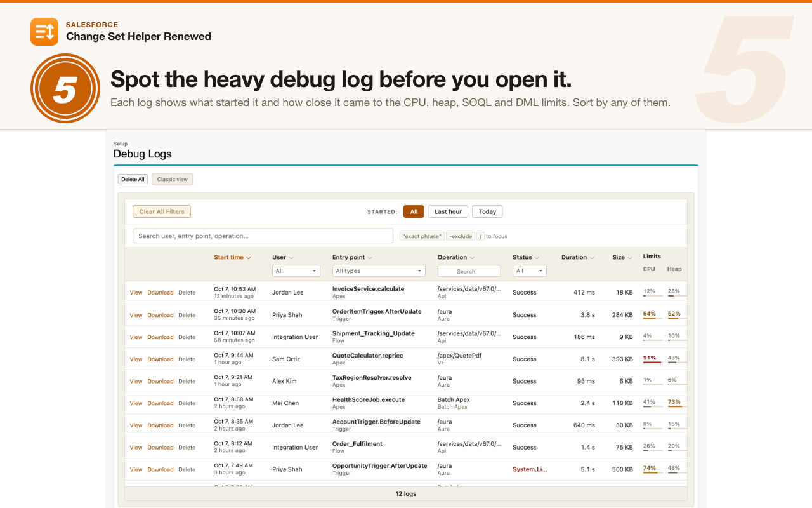Click the /apex/QuotePdf operation cell
812x508 pixels.
pyautogui.click(x=460, y=356)
